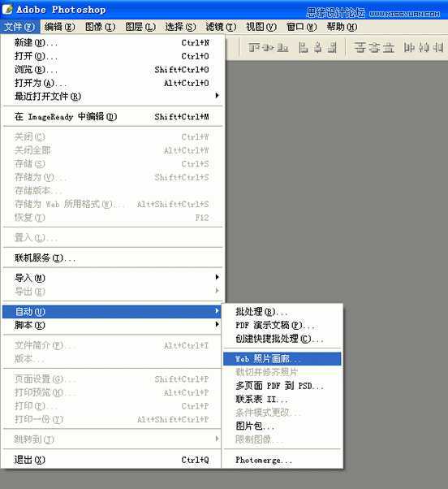Choose 打开(O)... from the File menu
Viewport: 448px width, 489px height.
pos(111,56)
